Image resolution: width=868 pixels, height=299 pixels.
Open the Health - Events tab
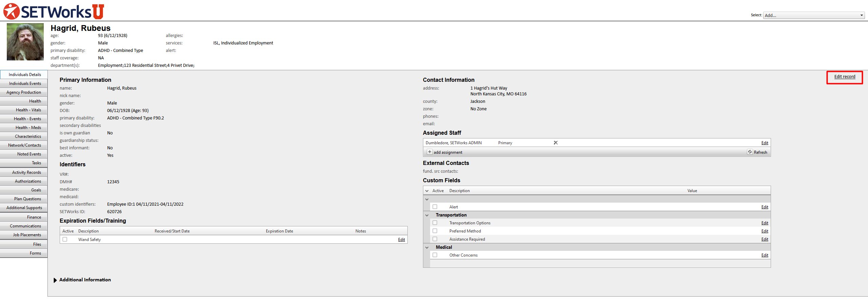click(x=24, y=119)
